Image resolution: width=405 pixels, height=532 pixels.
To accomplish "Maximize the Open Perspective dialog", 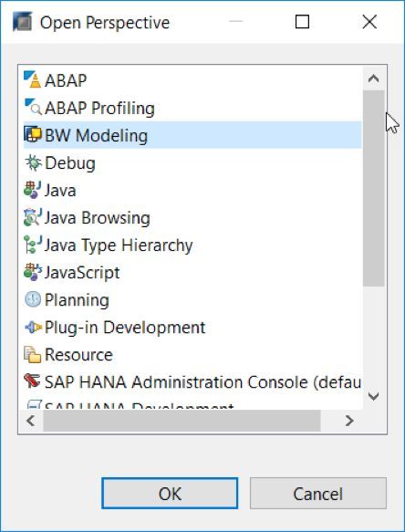I will [302, 22].
